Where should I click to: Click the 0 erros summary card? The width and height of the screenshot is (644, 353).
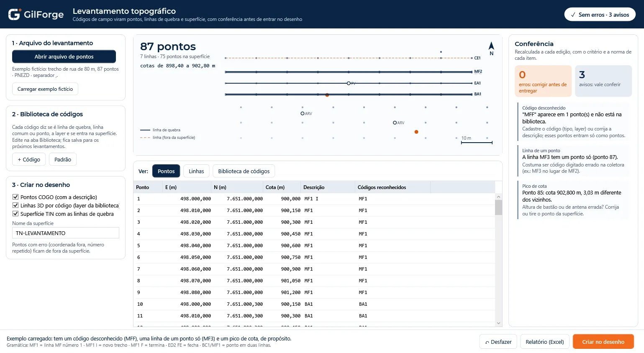[x=543, y=81]
